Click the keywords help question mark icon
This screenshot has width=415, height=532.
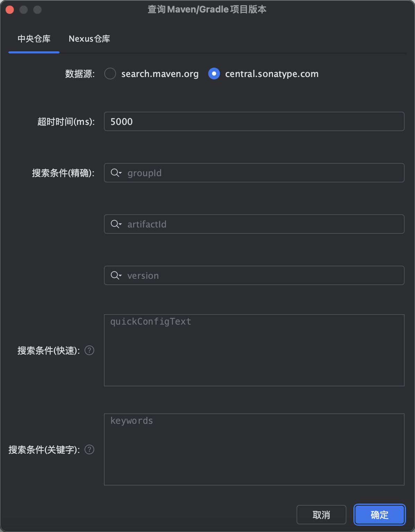coord(89,449)
